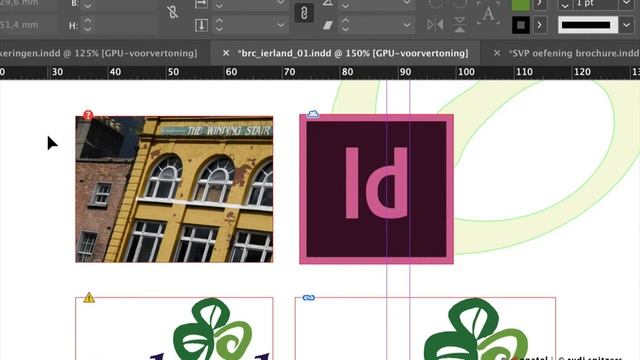640x360 pixels.
Task: Click the red missing link badge on building photo
Action: point(88,115)
